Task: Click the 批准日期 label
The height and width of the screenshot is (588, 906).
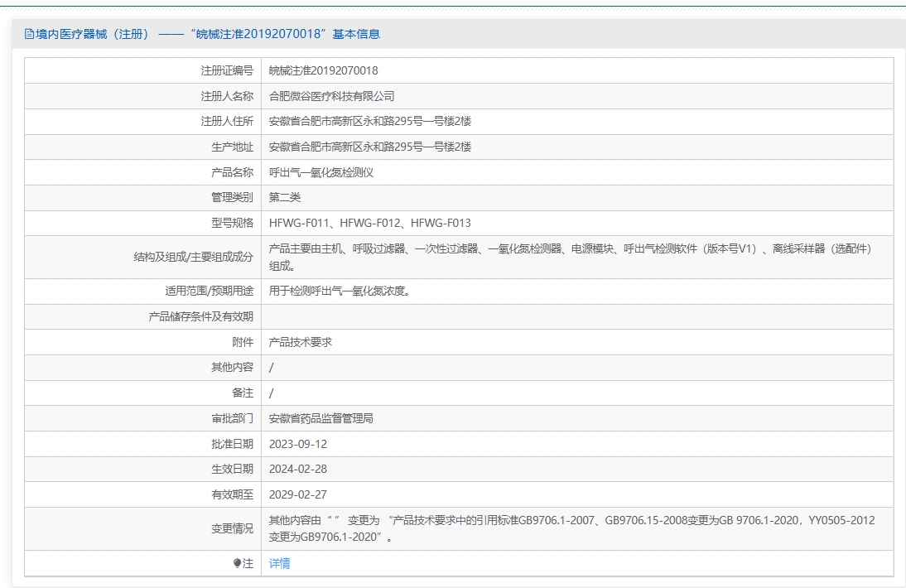Action: (232, 444)
